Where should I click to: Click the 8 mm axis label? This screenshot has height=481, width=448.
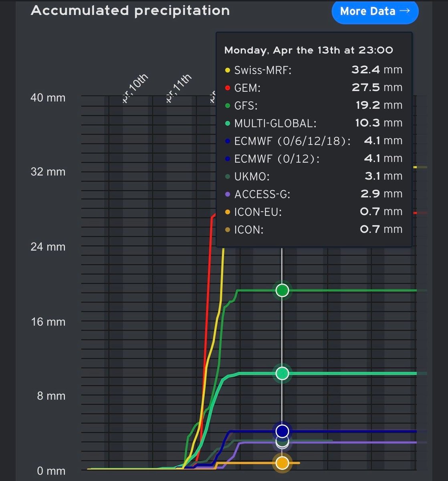tap(51, 396)
